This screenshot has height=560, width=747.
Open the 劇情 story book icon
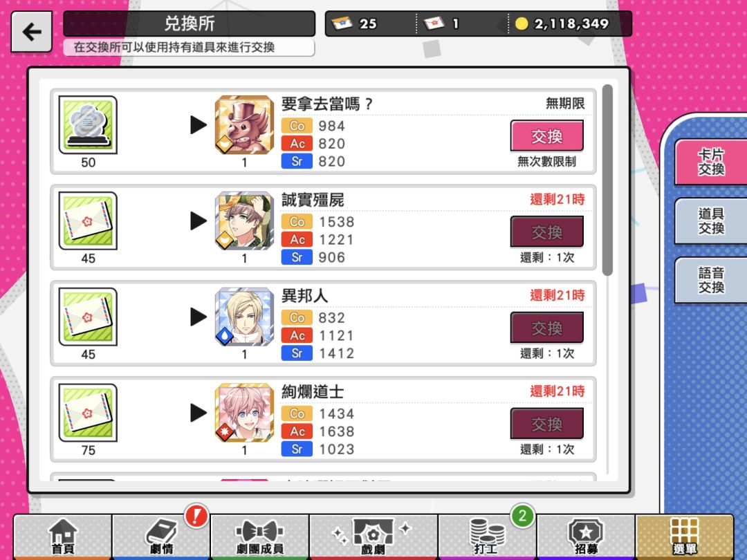click(161, 536)
